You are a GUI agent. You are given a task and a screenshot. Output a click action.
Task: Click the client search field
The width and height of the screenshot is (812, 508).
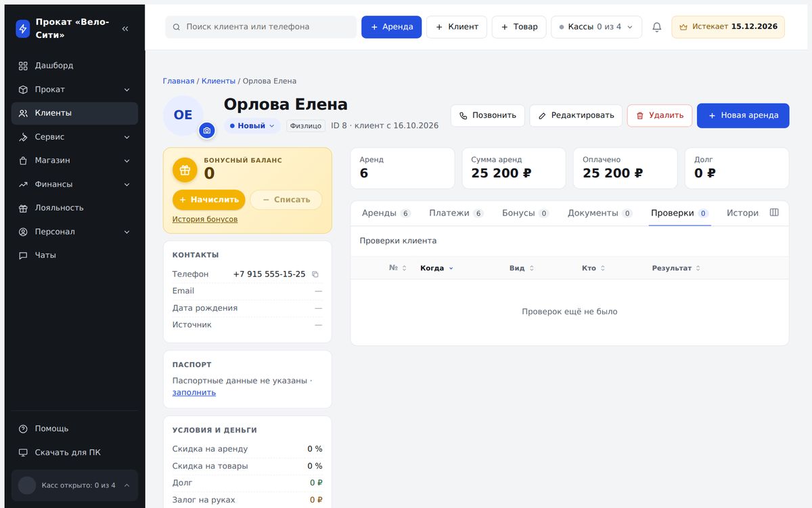[x=261, y=27]
